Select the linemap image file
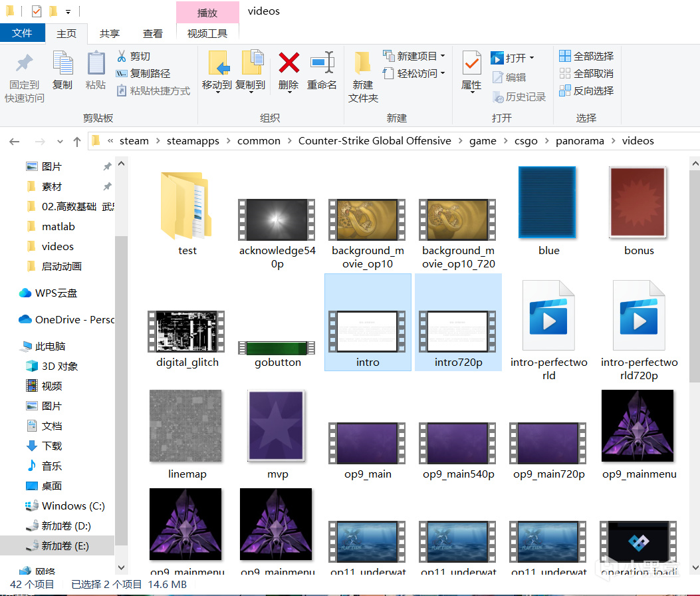The image size is (700, 596). click(x=187, y=434)
